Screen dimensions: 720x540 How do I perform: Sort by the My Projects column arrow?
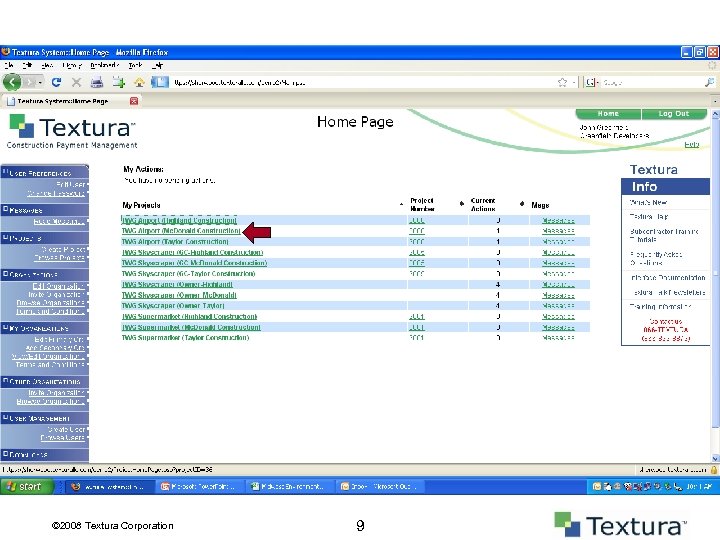(x=401, y=204)
